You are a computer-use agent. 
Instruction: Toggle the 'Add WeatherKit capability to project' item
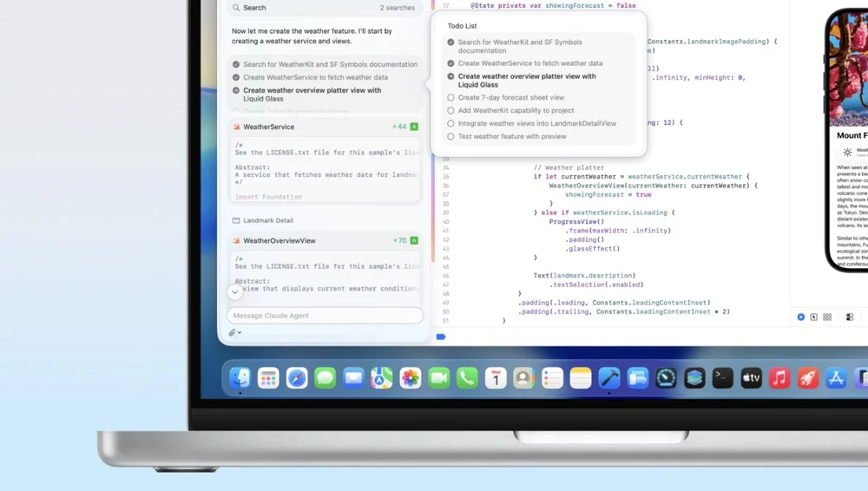450,111
